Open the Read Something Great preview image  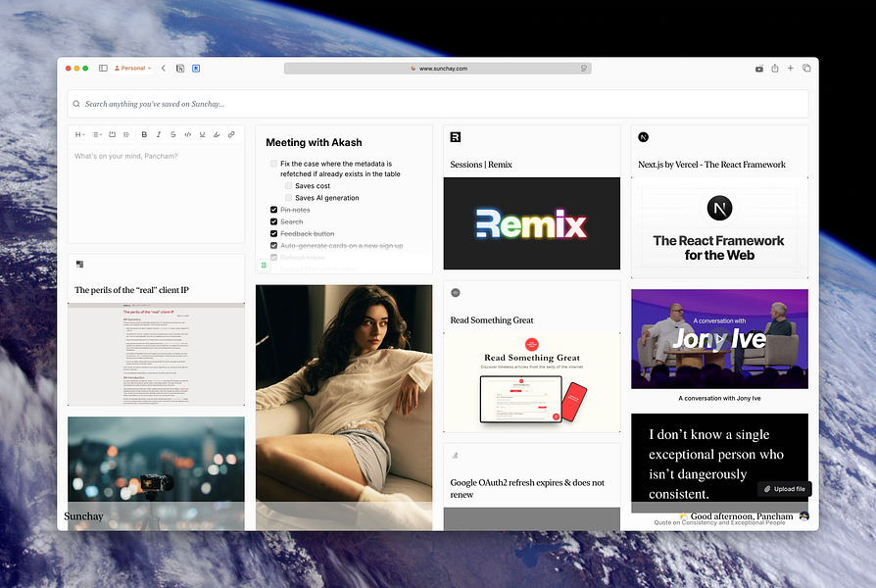(x=532, y=383)
